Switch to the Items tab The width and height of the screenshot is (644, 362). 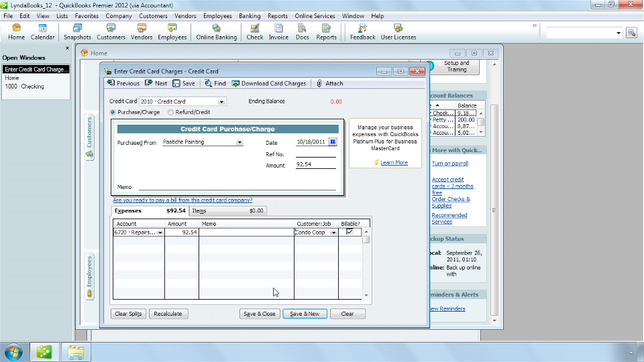click(x=227, y=210)
